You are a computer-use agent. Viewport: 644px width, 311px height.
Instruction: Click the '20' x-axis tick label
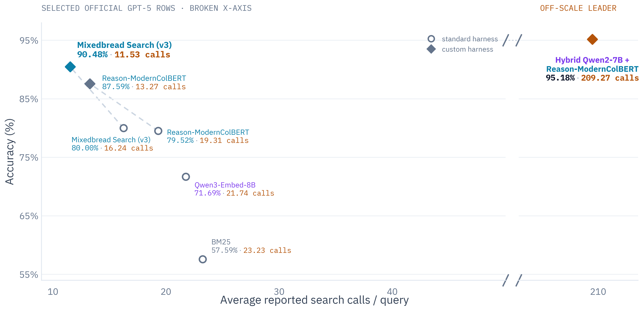coord(166,292)
